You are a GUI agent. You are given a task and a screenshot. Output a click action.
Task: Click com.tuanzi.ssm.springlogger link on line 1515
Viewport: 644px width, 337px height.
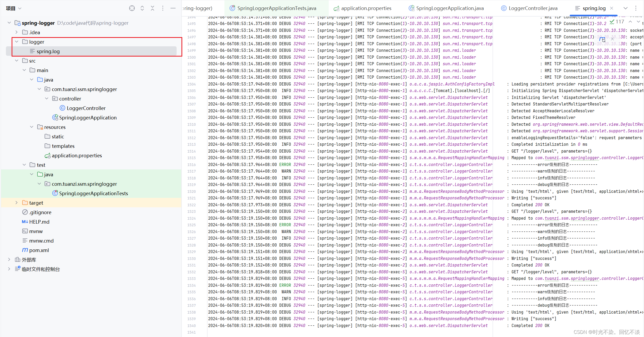(567, 158)
